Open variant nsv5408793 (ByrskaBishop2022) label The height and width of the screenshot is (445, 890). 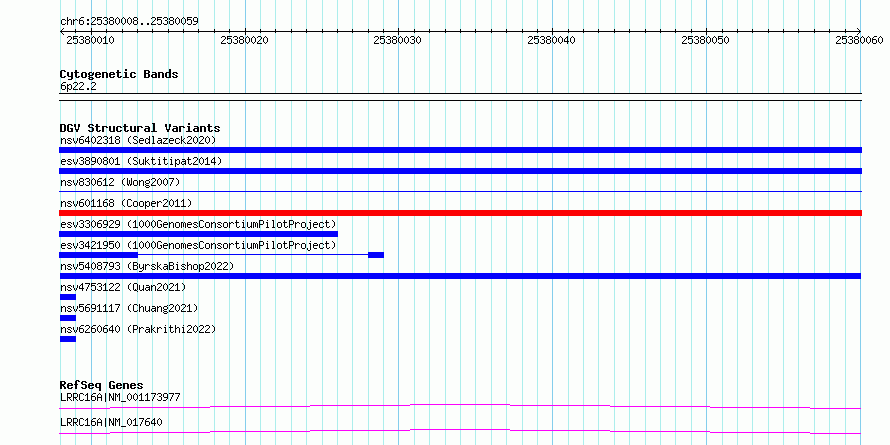pos(147,266)
